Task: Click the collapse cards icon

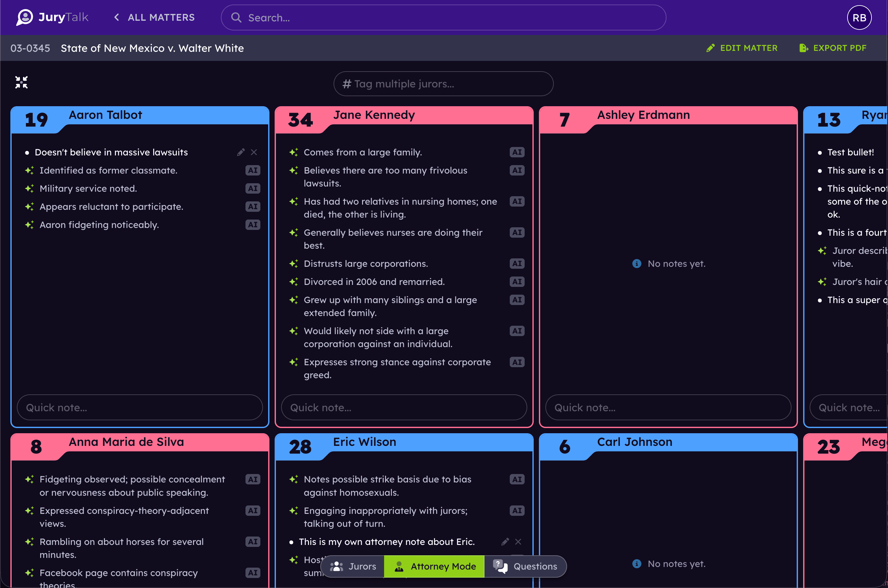Action: [21, 82]
